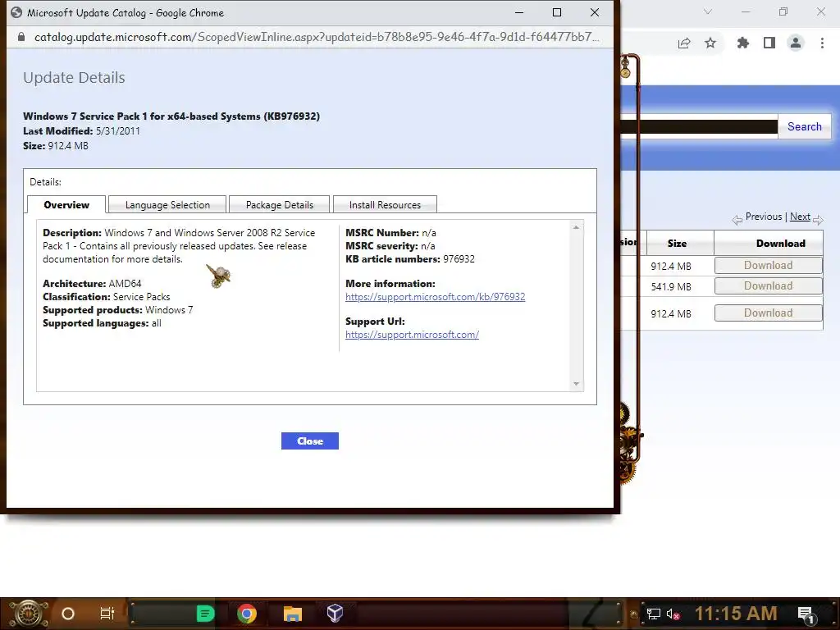Open VirtualBox cube icon on taskbar

335,614
